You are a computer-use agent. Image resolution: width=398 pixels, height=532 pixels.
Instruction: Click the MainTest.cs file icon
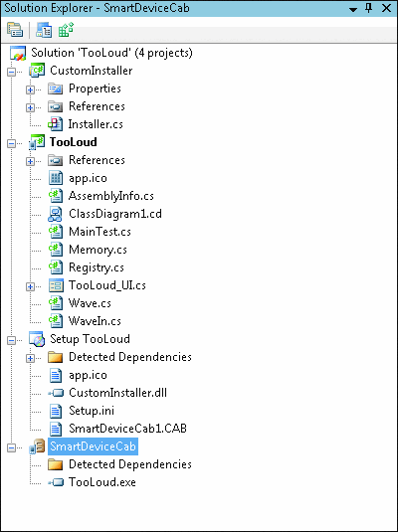point(56,232)
